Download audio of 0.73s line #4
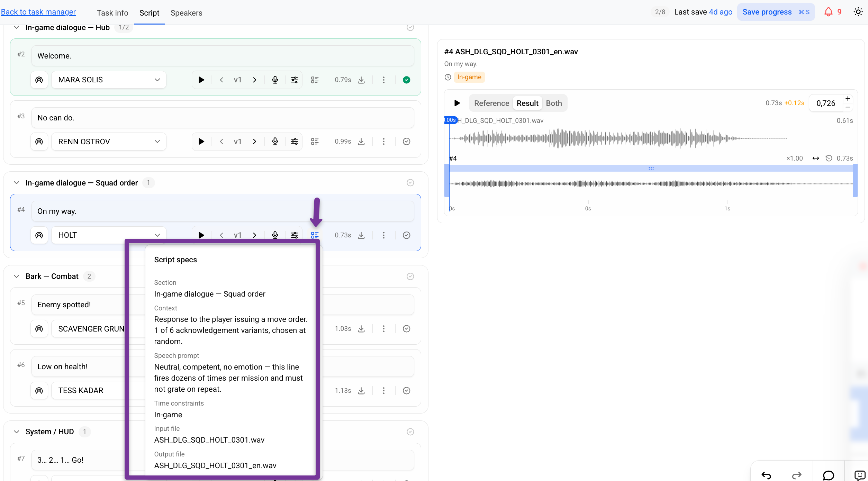 coord(361,235)
